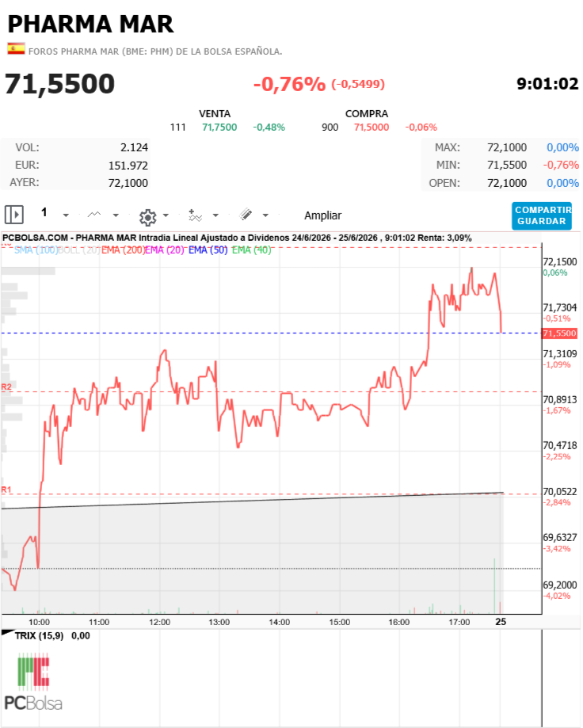Screen dimensions: 583x728
Task: Click the 15:00 time axis label
Action: [339, 622]
